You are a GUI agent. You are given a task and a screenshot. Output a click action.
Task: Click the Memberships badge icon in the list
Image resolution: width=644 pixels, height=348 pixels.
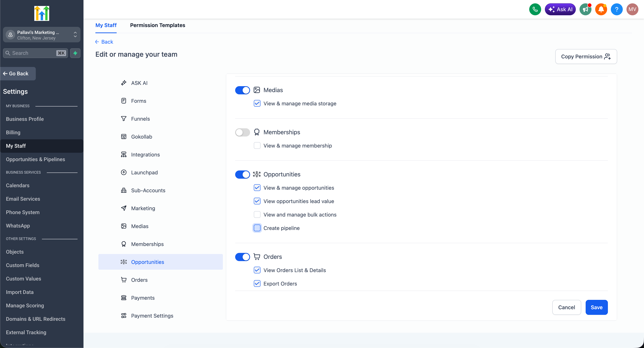point(124,244)
